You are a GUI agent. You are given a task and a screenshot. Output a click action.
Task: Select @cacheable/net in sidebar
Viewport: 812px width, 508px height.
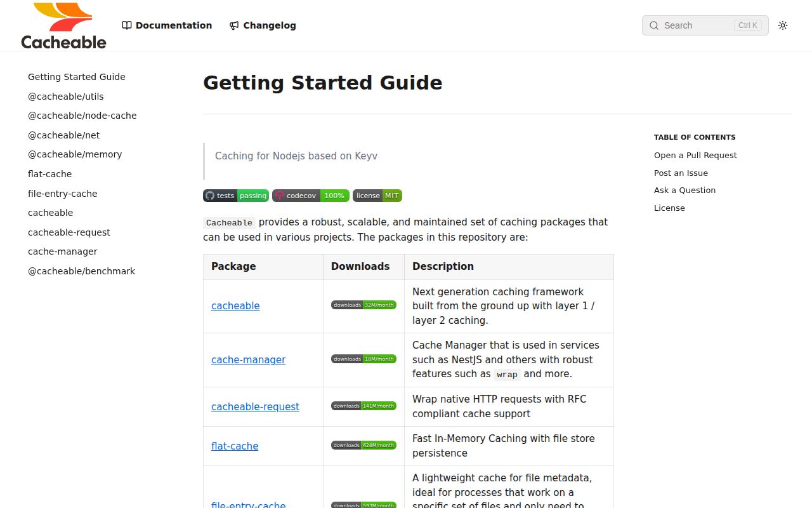coord(63,135)
